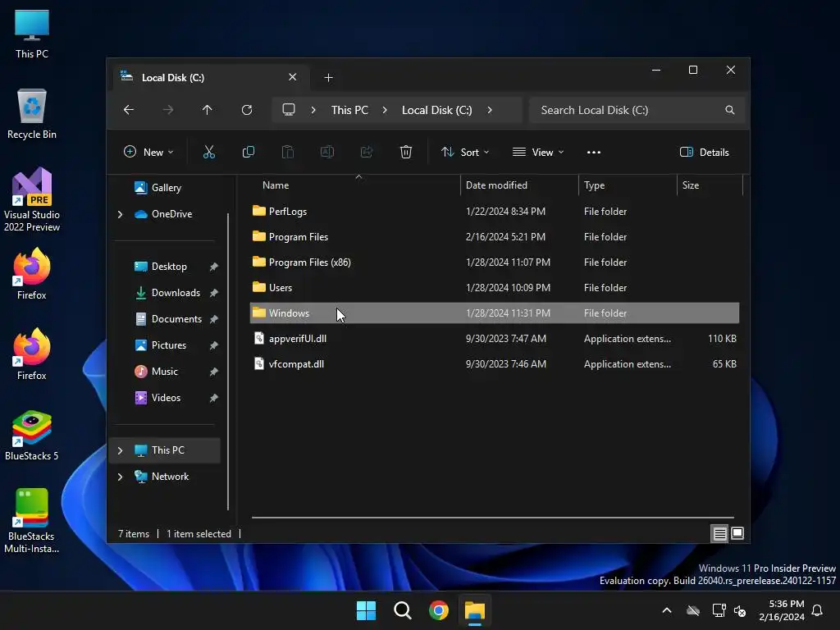Click chevron after This PC breadcrumb

point(385,110)
